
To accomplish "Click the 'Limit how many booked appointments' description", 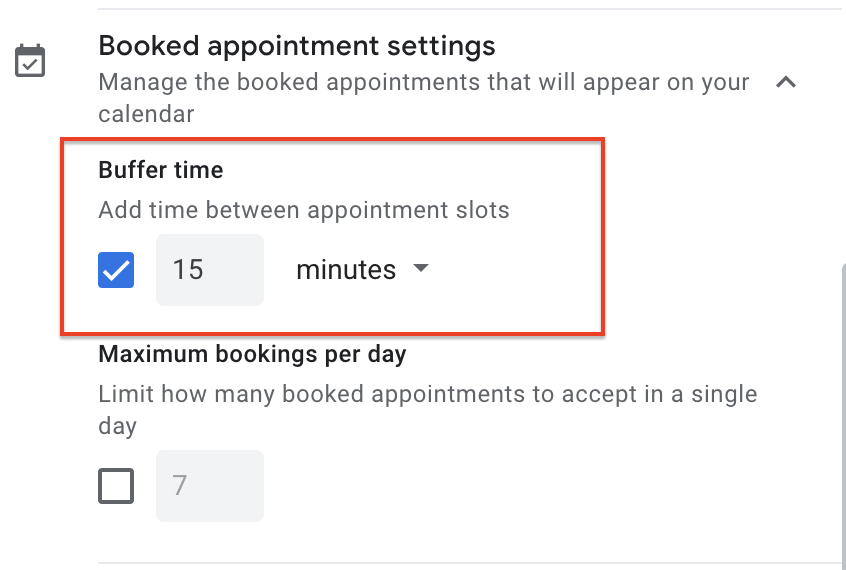I will pyautogui.click(x=427, y=394).
